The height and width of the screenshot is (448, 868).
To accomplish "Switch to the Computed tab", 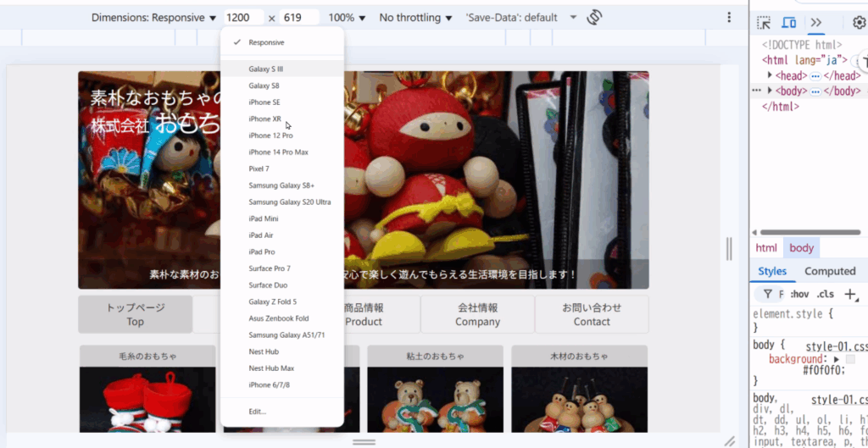I will coord(829,271).
